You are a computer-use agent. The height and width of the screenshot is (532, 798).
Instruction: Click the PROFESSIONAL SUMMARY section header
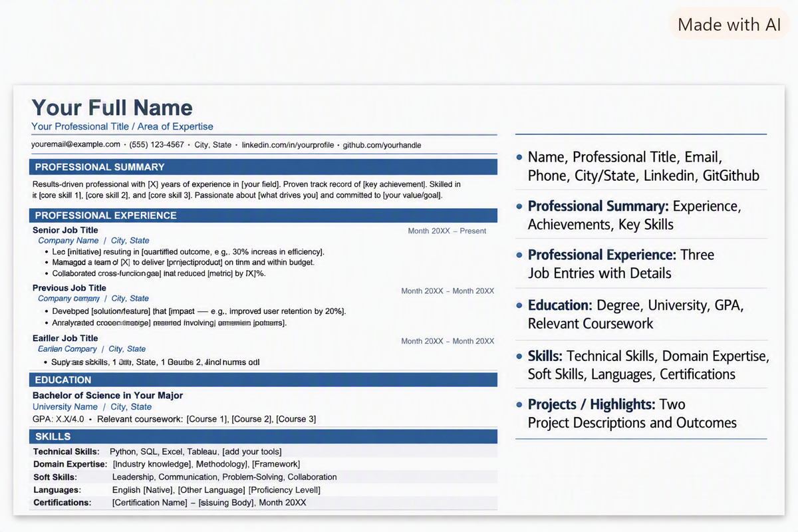coord(263,167)
